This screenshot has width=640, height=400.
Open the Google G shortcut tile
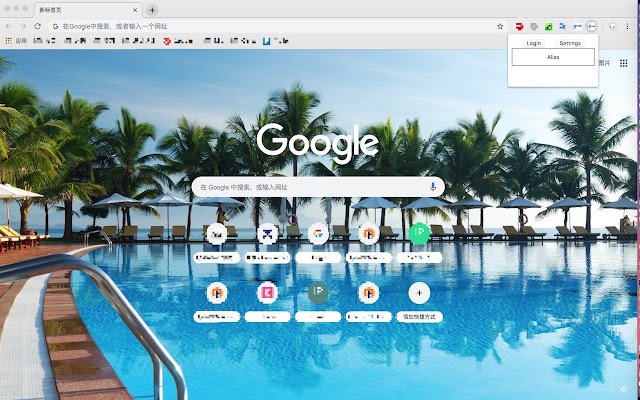(318, 234)
